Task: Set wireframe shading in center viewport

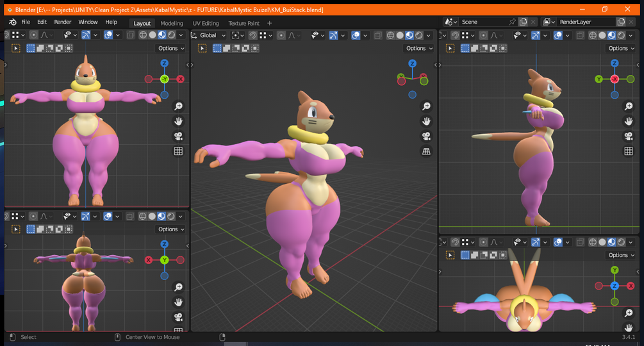Action: tap(391, 36)
